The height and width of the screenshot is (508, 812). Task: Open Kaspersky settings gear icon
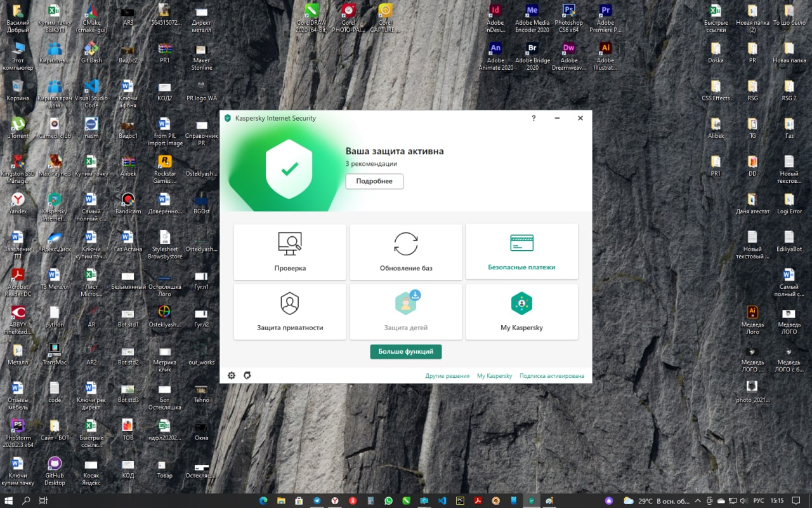pyautogui.click(x=232, y=375)
